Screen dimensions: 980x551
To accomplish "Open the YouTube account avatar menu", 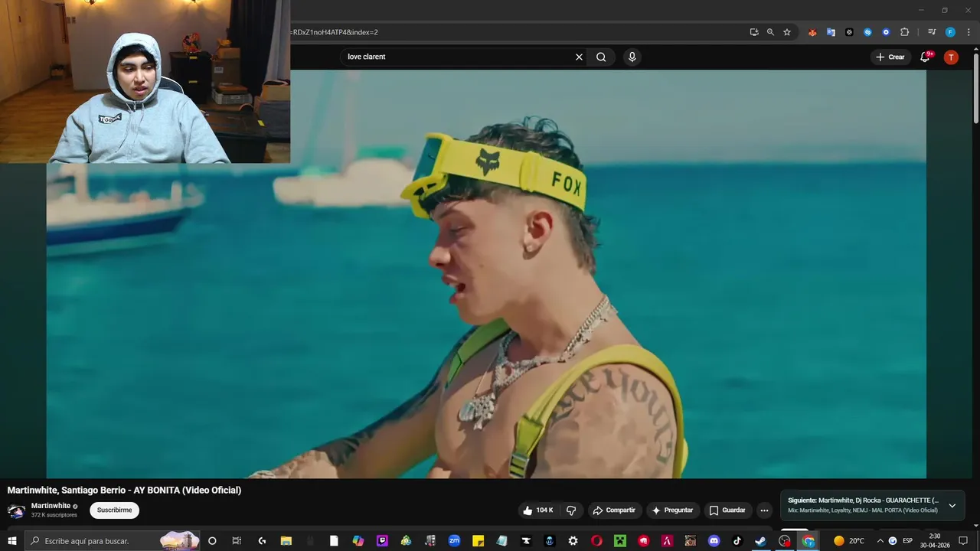I will [x=951, y=57].
